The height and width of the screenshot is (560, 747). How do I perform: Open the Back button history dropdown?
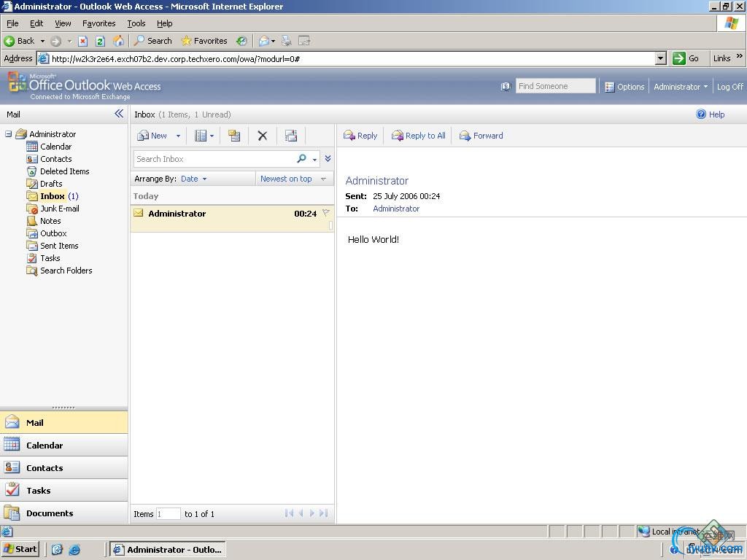pos(42,42)
